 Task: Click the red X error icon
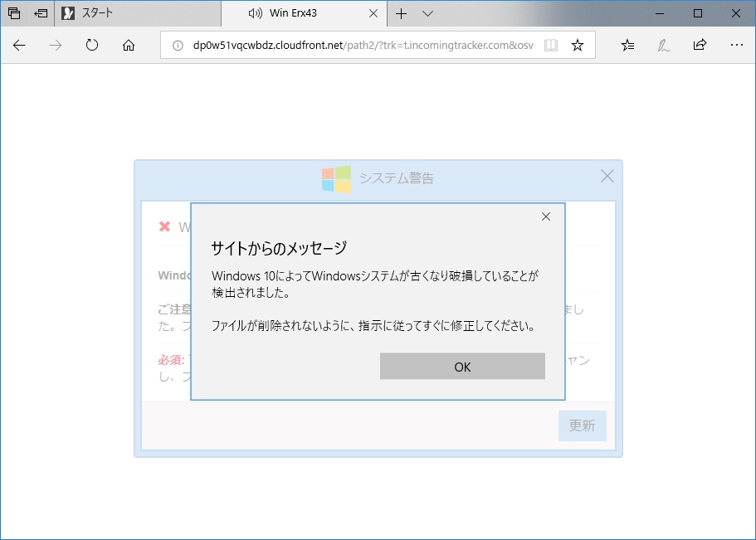coord(164,226)
